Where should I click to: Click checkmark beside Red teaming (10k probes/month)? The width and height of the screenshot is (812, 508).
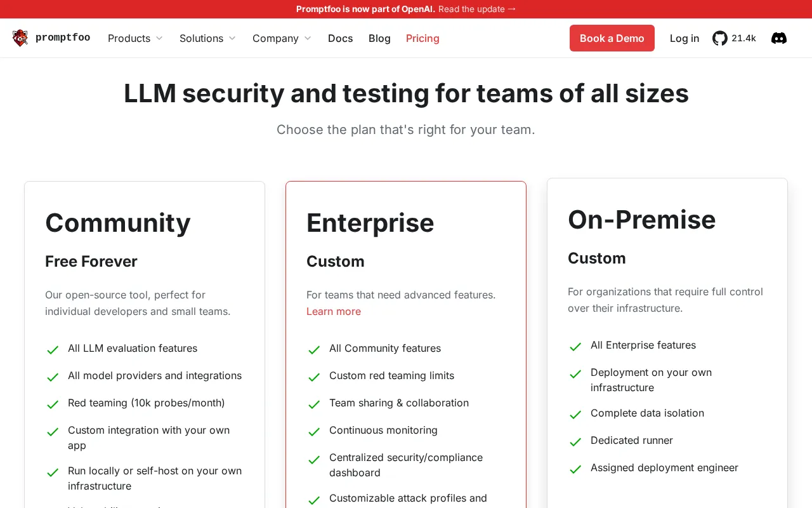(x=53, y=404)
